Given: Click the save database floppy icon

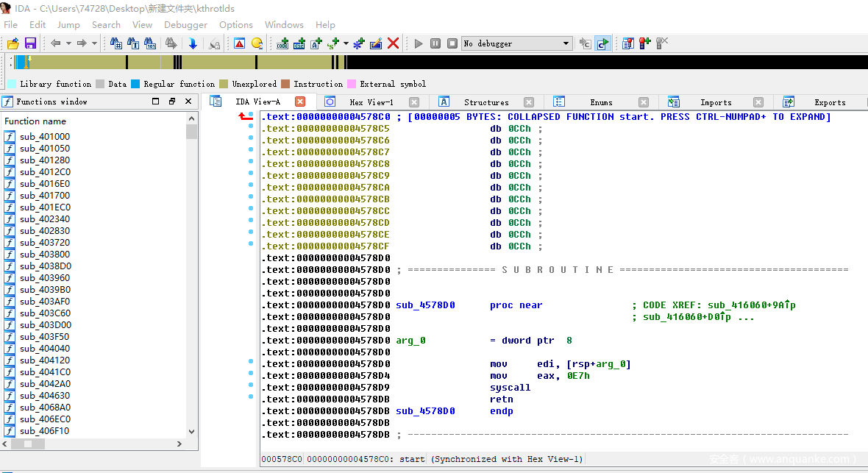Looking at the screenshot, I should tap(30, 43).
